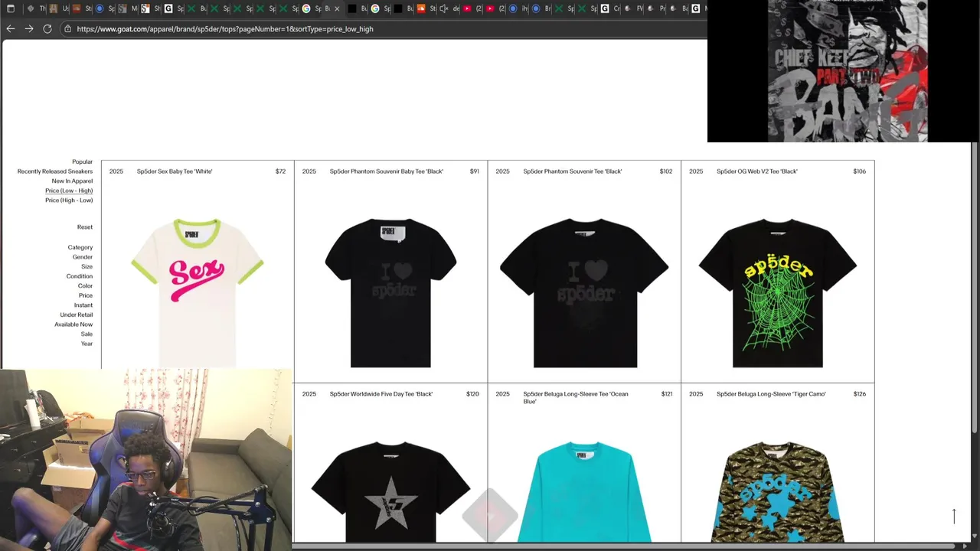
Task: Go back in browser history
Action: tap(10, 28)
